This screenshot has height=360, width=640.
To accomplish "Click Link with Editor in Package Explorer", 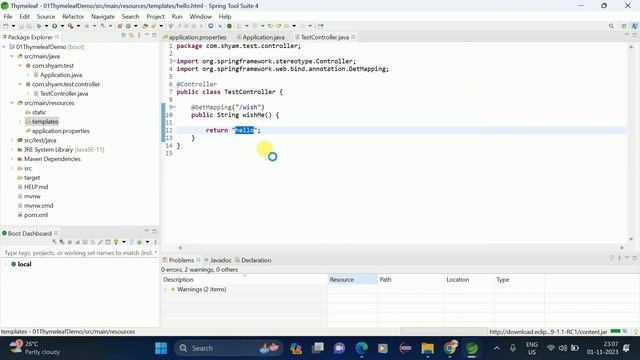I will click(x=131, y=36).
